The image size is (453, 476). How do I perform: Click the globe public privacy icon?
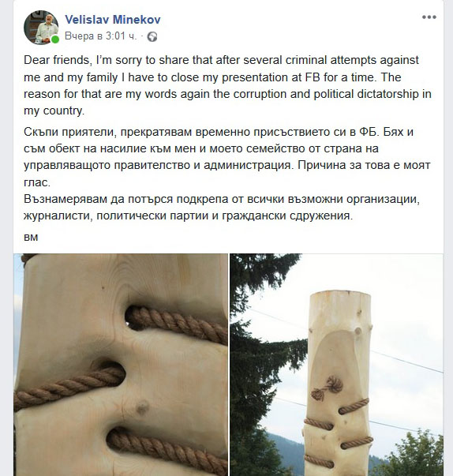click(152, 37)
